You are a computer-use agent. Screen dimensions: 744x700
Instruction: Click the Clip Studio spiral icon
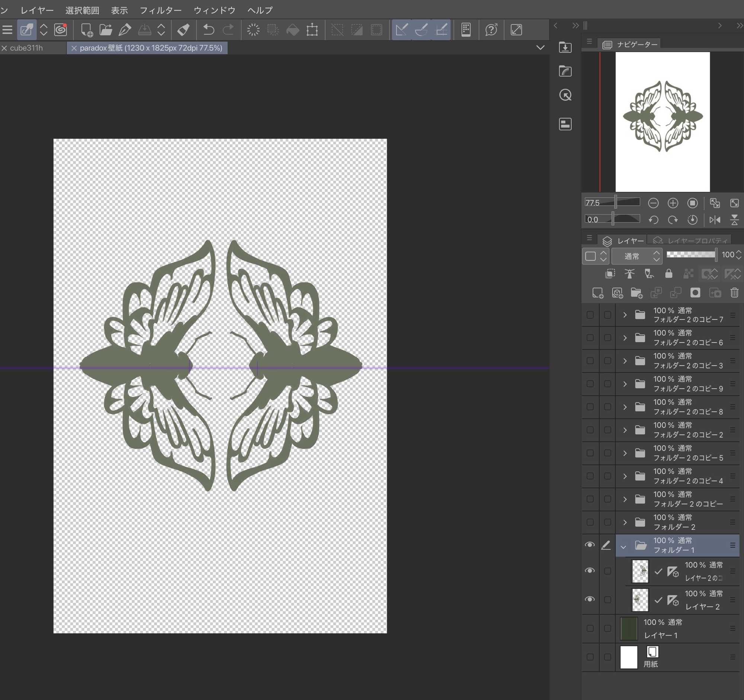tap(61, 29)
